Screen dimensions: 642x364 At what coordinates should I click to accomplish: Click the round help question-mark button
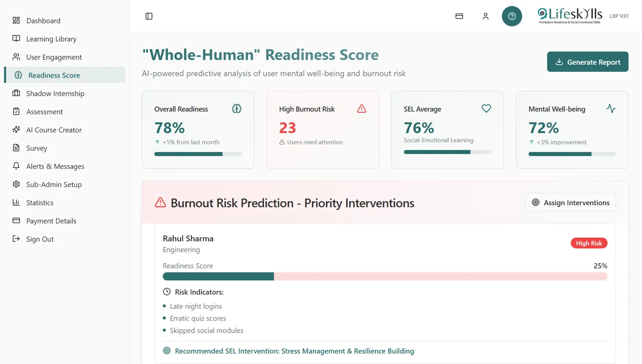click(x=512, y=16)
